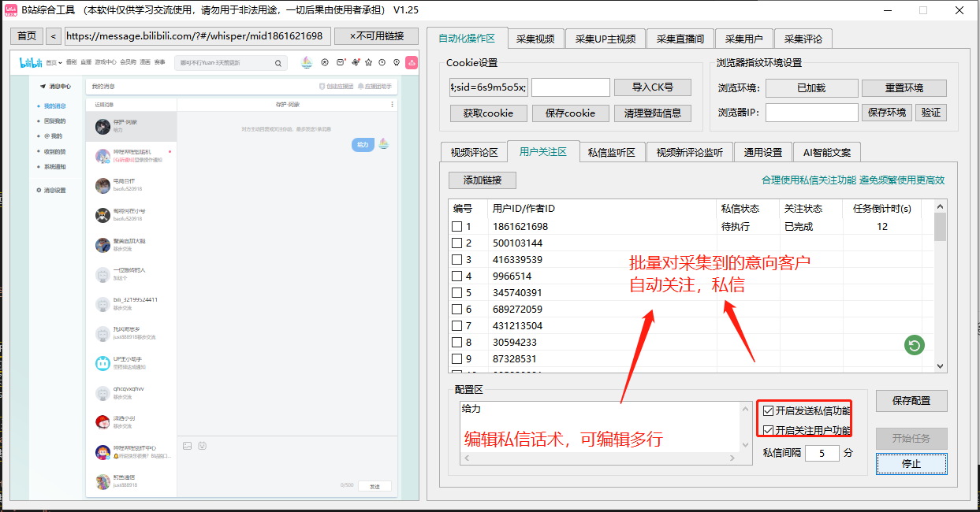Click the image upload icon in chat box
The image size is (980, 512).
(187, 445)
